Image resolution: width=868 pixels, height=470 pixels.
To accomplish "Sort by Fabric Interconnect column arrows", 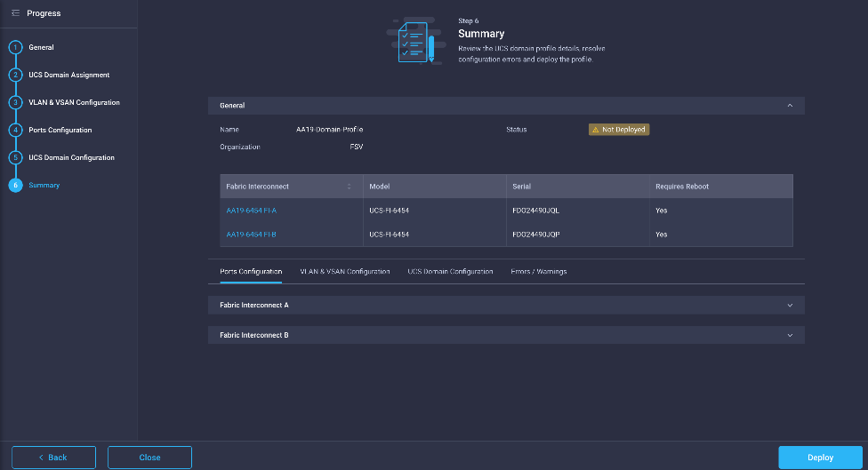I will (350, 187).
